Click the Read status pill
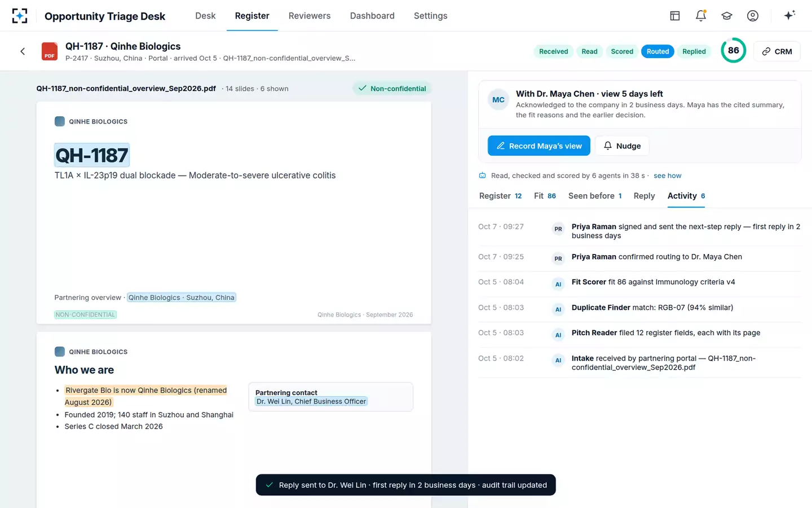 coord(589,51)
